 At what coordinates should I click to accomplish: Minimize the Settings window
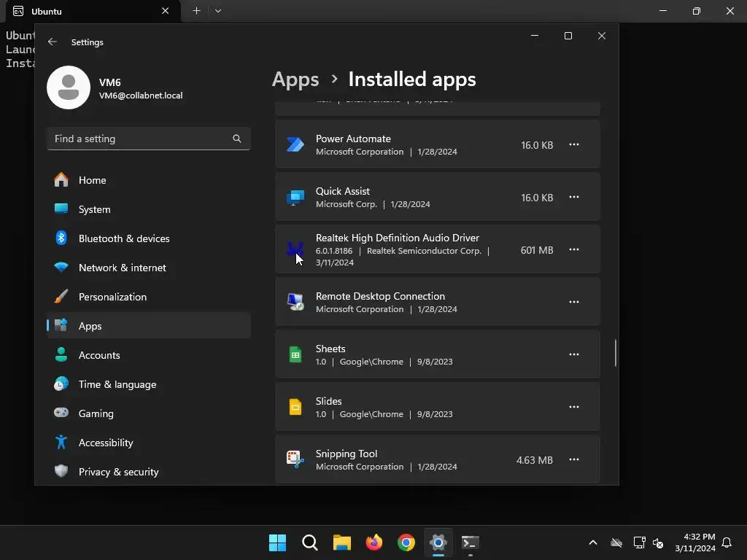(535, 36)
